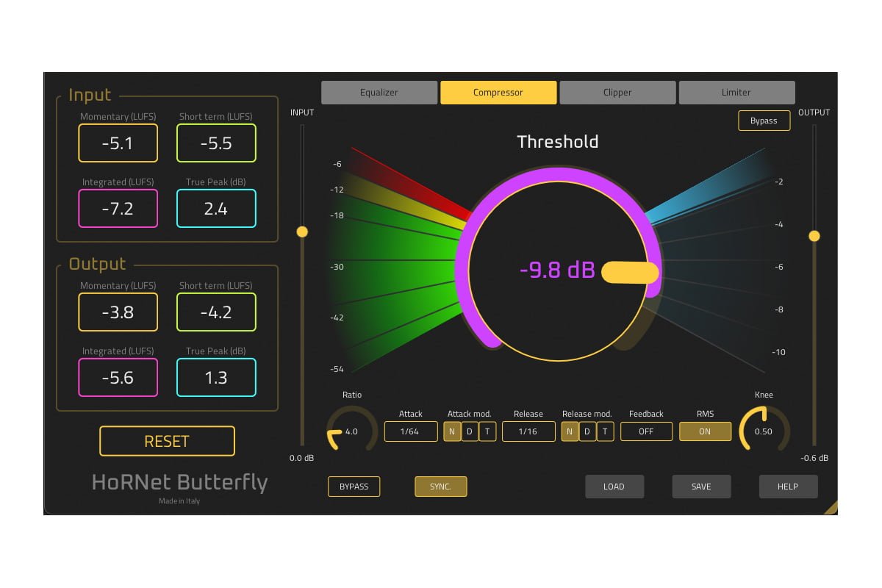This screenshot has height=588, width=882.
Task: Click the Threshold title label
Action: 557,142
